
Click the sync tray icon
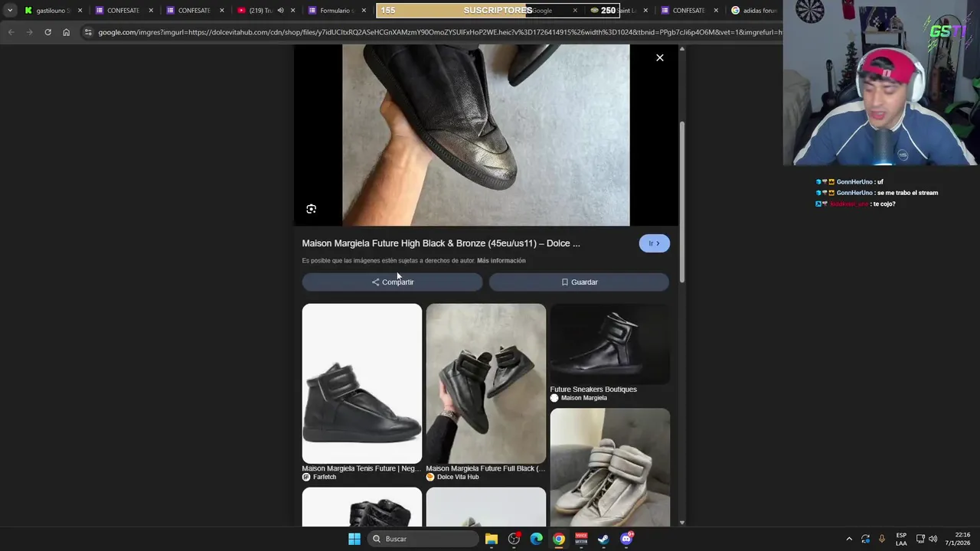[866, 539]
